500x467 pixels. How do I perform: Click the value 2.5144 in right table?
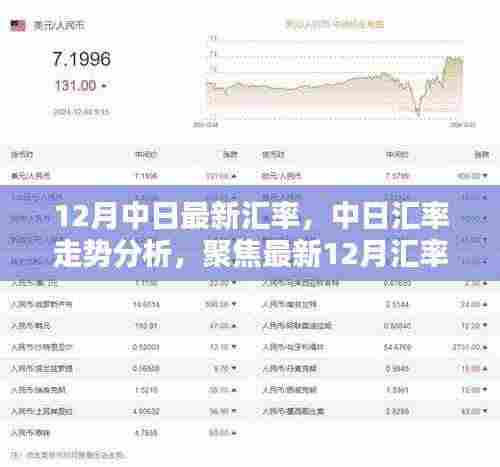click(x=397, y=304)
